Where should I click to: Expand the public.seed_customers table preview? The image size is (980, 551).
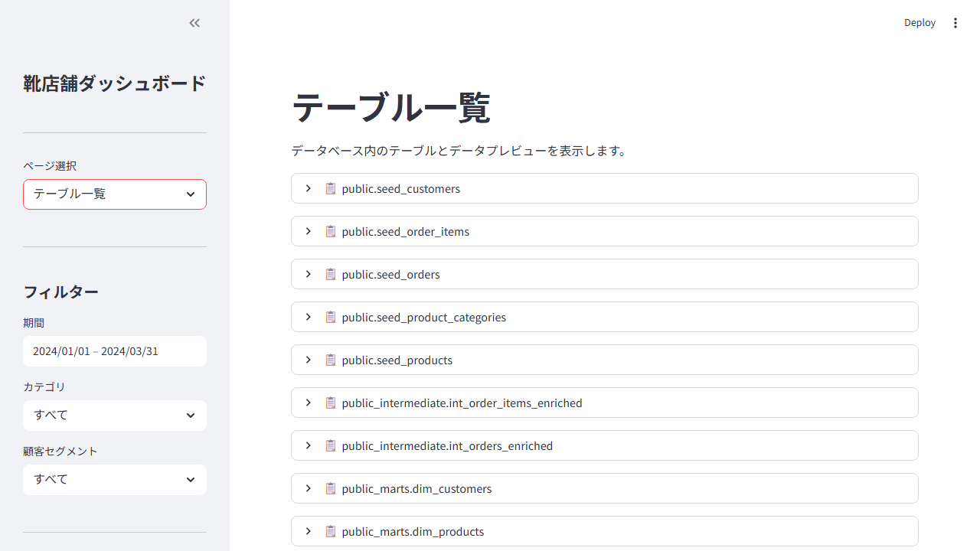click(x=309, y=188)
